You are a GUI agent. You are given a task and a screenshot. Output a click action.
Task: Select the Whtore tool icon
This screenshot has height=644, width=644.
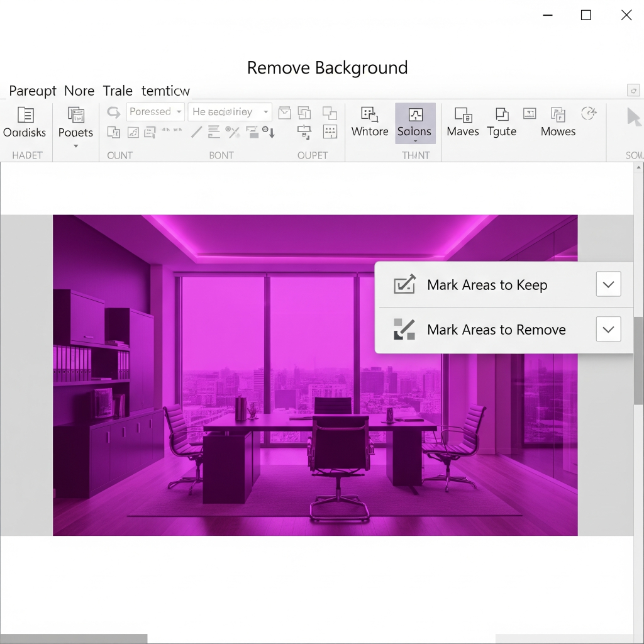(x=369, y=114)
